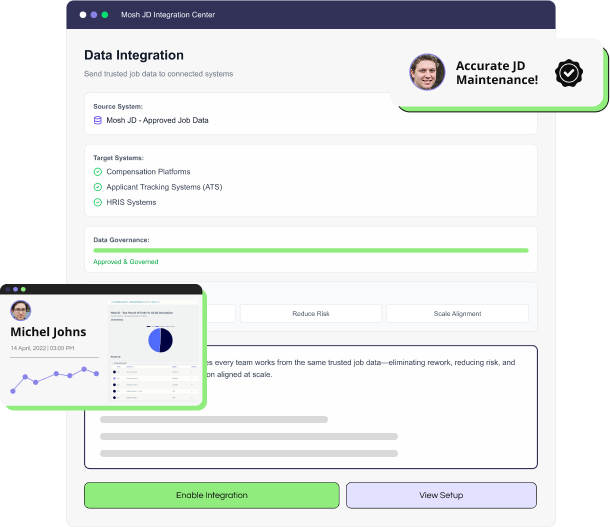Toggle the Compensation Platforms check mark
This screenshot has width=610, height=527.
(x=97, y=172)
